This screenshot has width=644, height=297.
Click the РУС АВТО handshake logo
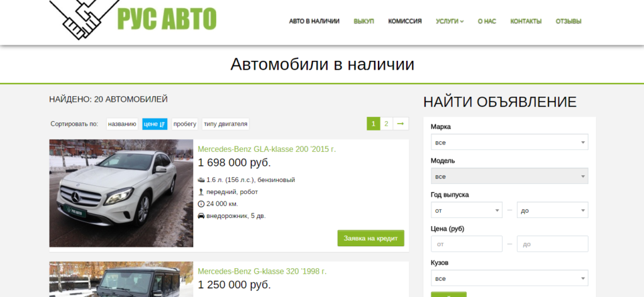point(132,19)
